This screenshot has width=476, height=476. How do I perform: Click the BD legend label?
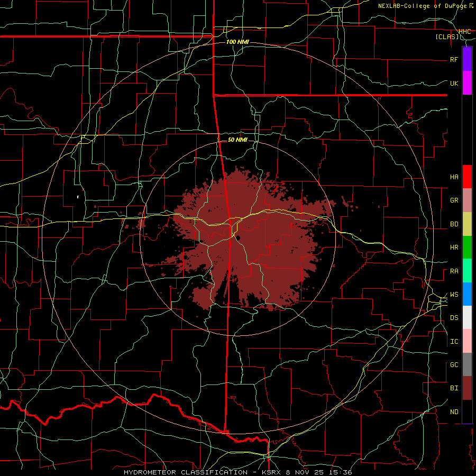point(454,224)
